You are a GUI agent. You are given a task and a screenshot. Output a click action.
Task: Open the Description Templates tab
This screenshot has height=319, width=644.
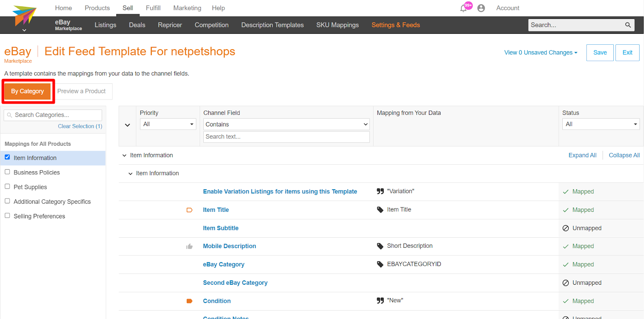pos(272,25)
